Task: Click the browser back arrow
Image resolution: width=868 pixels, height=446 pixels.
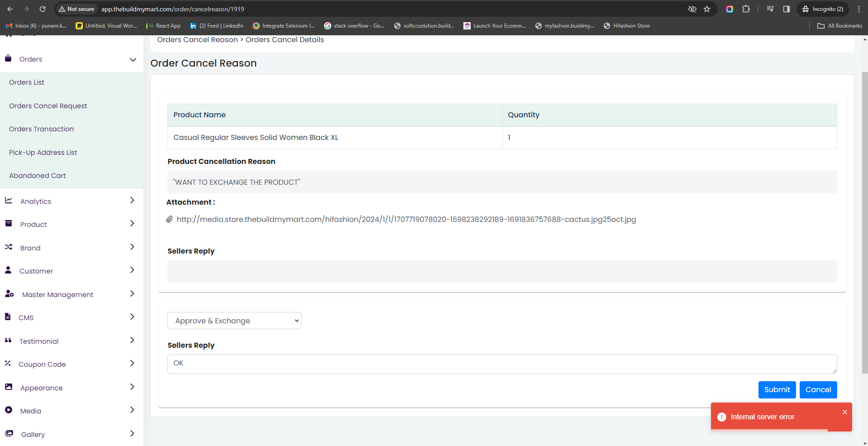Action: click(x=10, y=9)
